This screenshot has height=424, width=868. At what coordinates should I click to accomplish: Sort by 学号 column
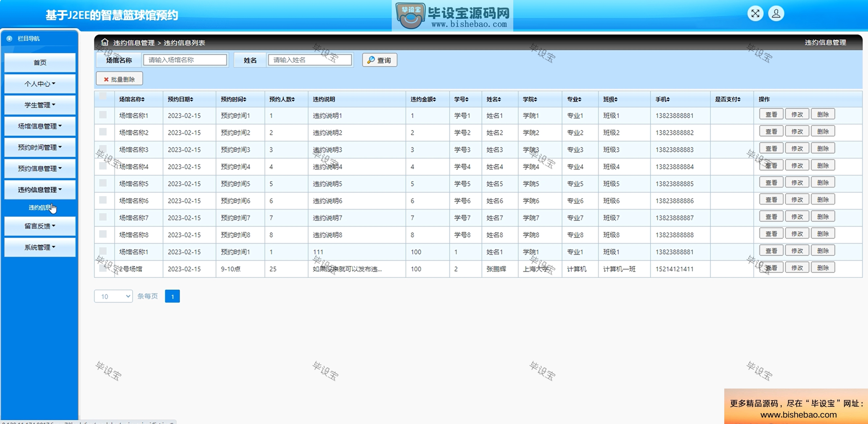pos(461,99)
